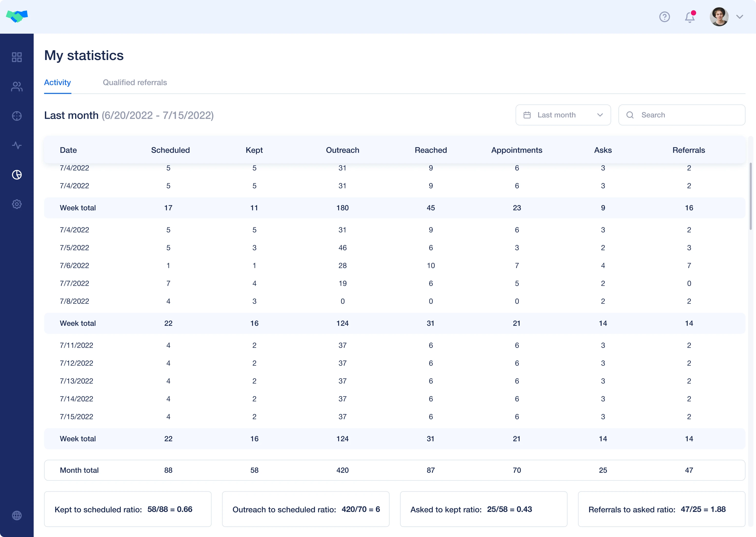
Task: Click the company handshake logo
Action: pos(17,16)
